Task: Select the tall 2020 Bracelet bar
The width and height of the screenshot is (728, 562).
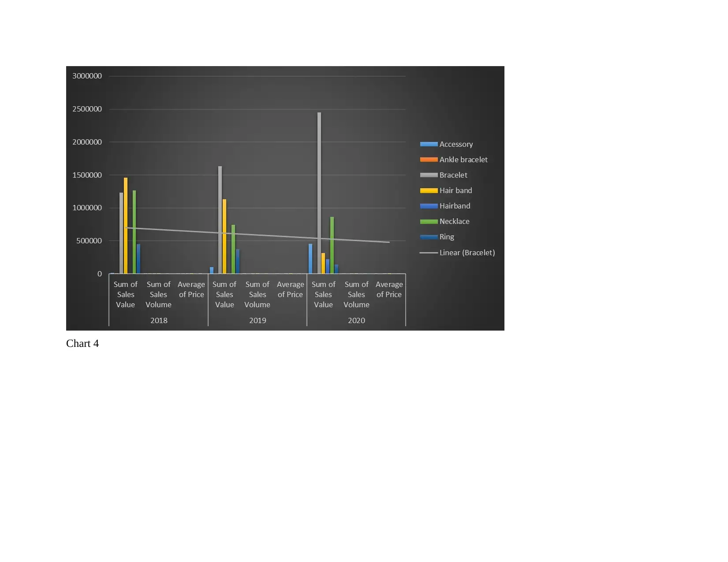Action: tap(319, 193)
